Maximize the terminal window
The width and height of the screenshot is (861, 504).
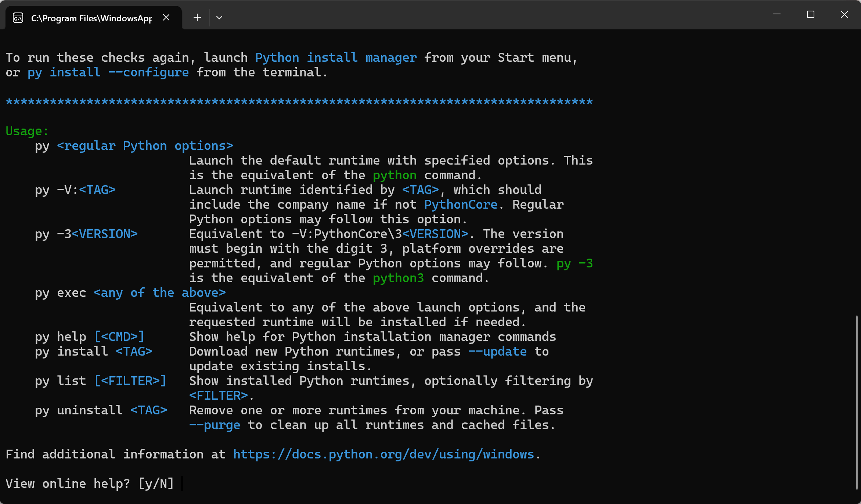[x=811, y=14]
